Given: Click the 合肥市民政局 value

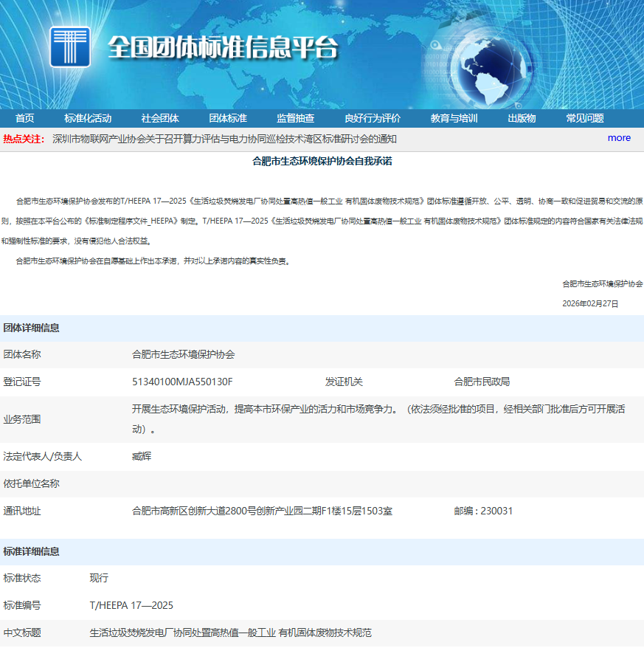Looking at the screenshot, I should pos(482,382).
